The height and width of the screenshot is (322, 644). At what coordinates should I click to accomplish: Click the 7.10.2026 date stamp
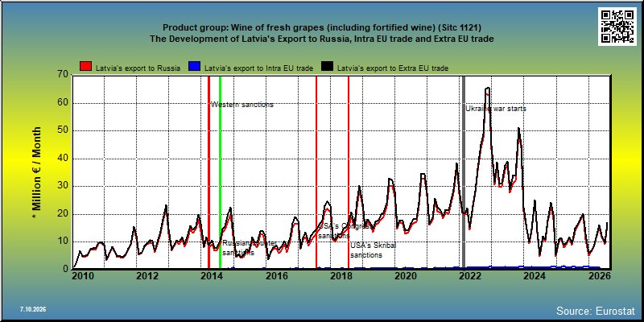33,309
